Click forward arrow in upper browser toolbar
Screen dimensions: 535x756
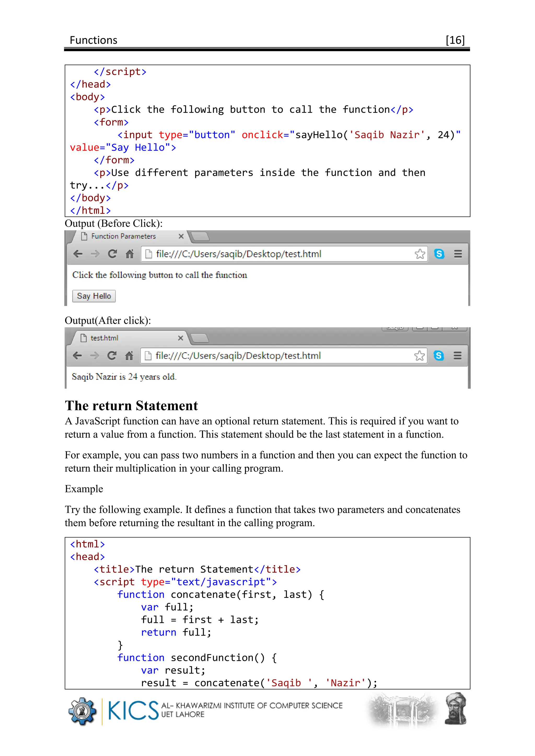click(x=95, y=254)
